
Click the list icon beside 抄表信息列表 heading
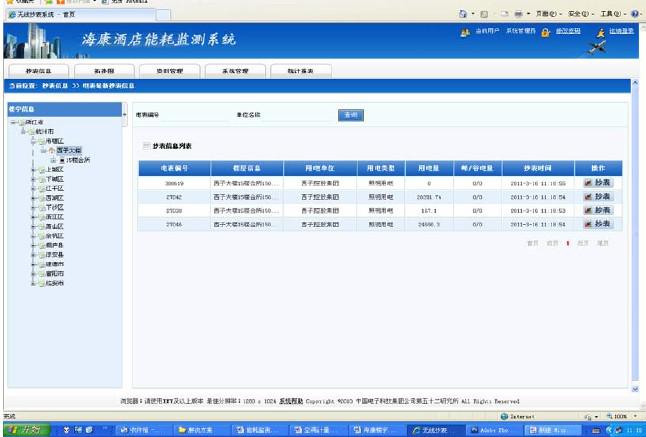coord(146,146)
